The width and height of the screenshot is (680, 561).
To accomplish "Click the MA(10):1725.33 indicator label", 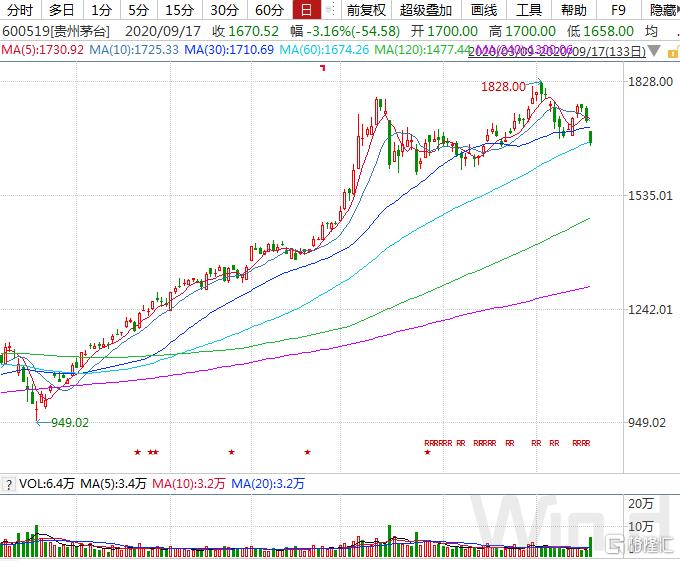I will pos(134,49).
